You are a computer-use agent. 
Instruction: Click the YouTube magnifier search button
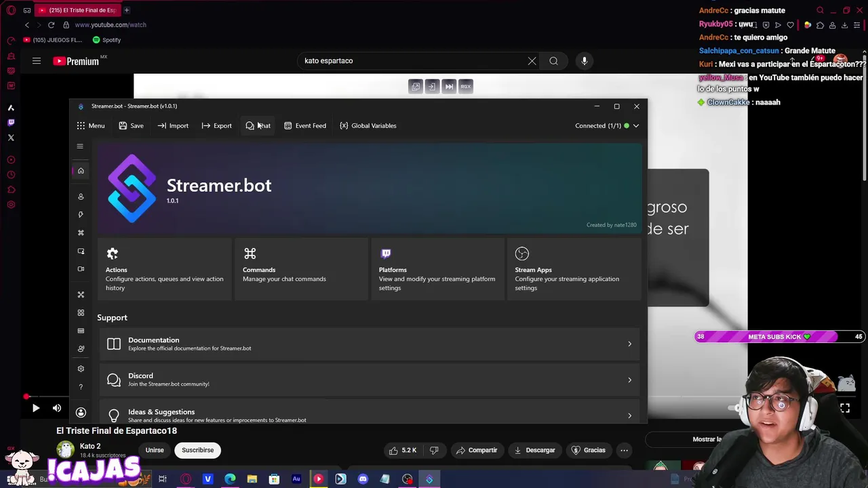coord(554,61)
